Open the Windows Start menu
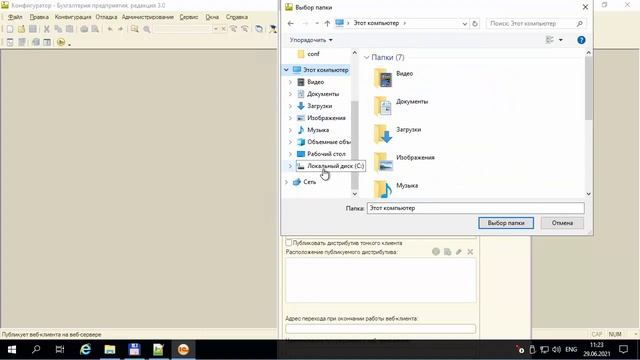Screen dimensions: 640x360 [12, 349]
